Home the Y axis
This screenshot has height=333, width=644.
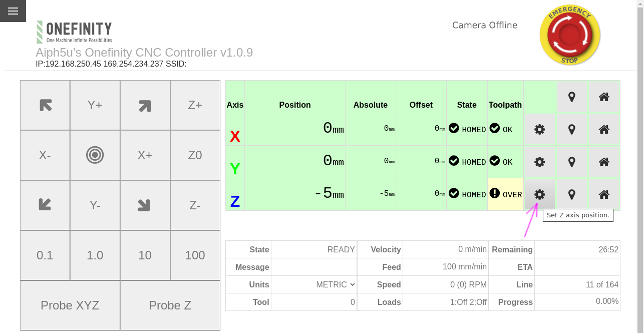604,162
